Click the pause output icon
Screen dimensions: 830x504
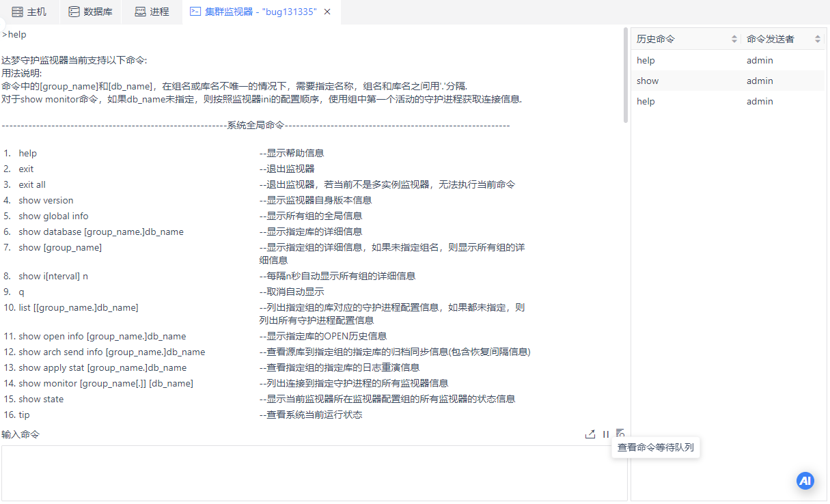click(606, 434)
